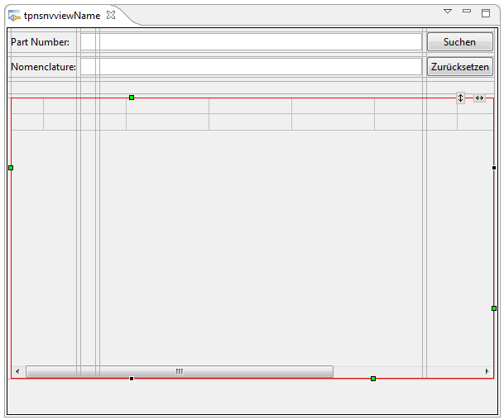Minimize the view panel
Image resolution: width=504 pixels, height=420 pixels.
(467, 11)
